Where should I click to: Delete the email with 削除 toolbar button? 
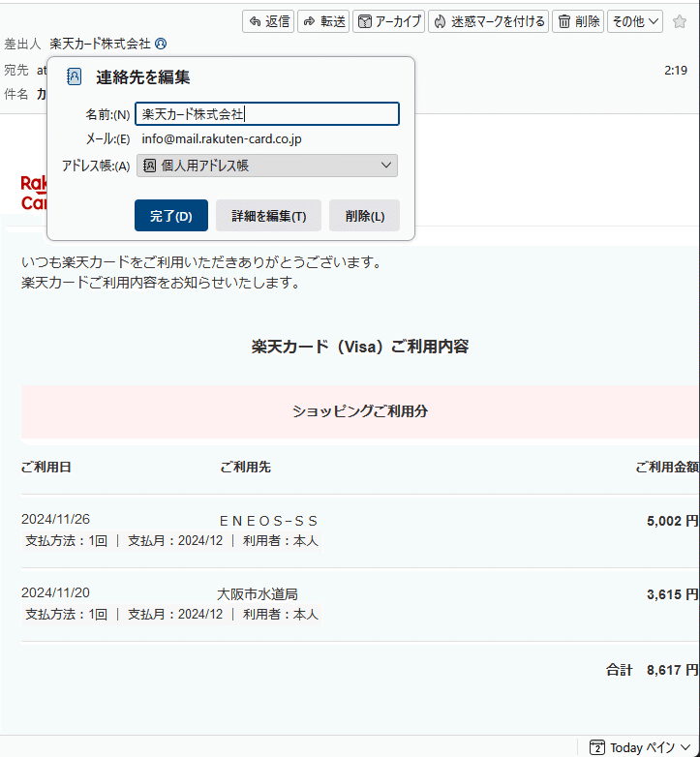click(578, 21)
